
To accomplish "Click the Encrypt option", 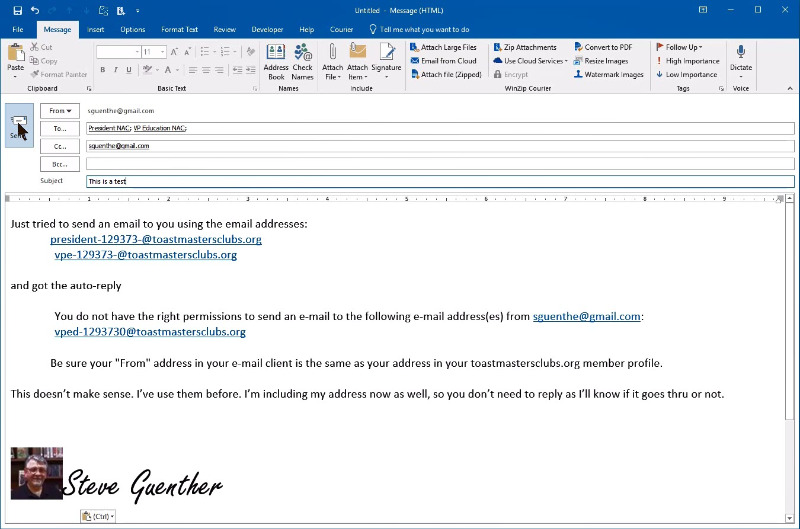I will point(511,74).
